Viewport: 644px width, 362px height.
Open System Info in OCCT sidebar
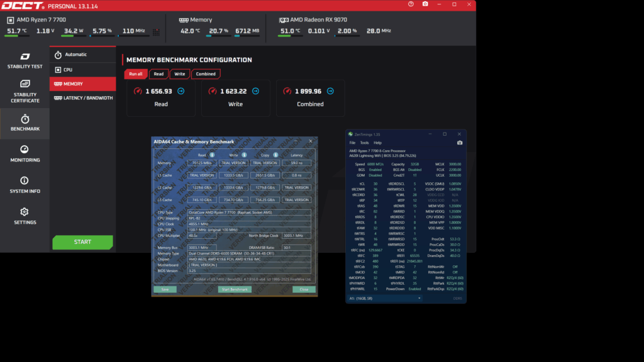(x=25, y=185)
